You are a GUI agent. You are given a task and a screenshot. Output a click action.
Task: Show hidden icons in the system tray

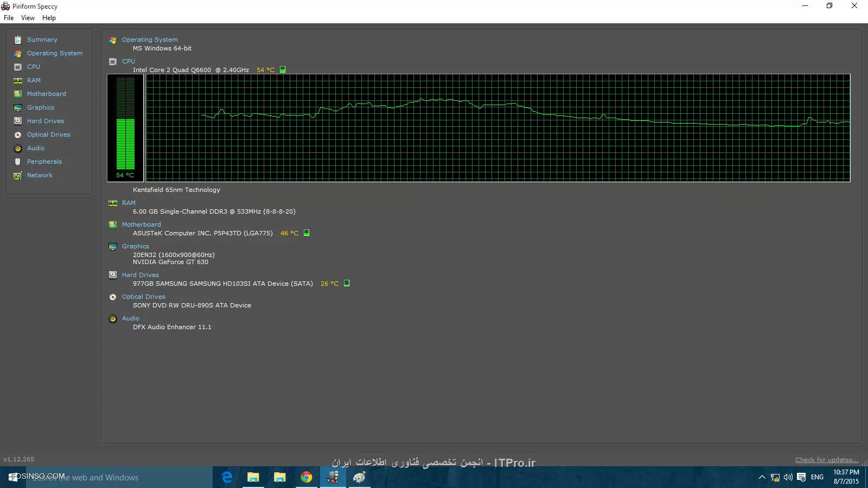point(762,477)
